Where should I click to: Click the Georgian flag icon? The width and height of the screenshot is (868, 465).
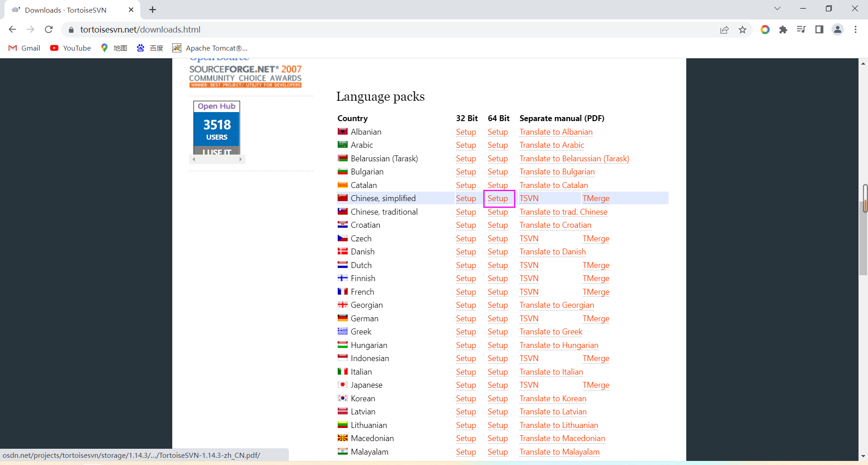[x=343, y=305]
